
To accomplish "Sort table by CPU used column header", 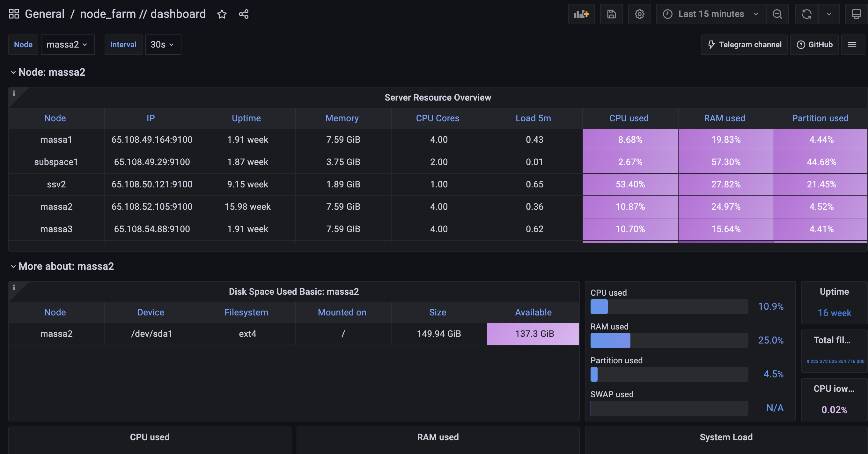I will coord(629,118).
